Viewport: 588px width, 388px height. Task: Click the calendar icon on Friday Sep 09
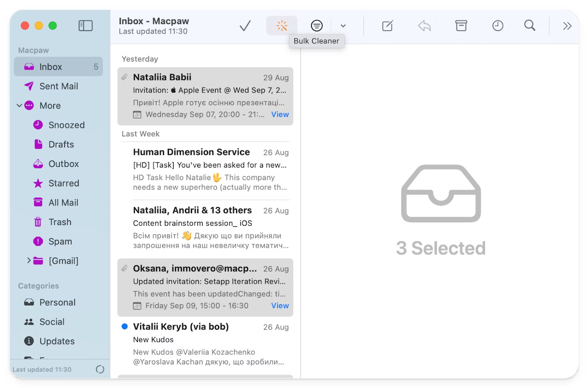click(137, 306)
